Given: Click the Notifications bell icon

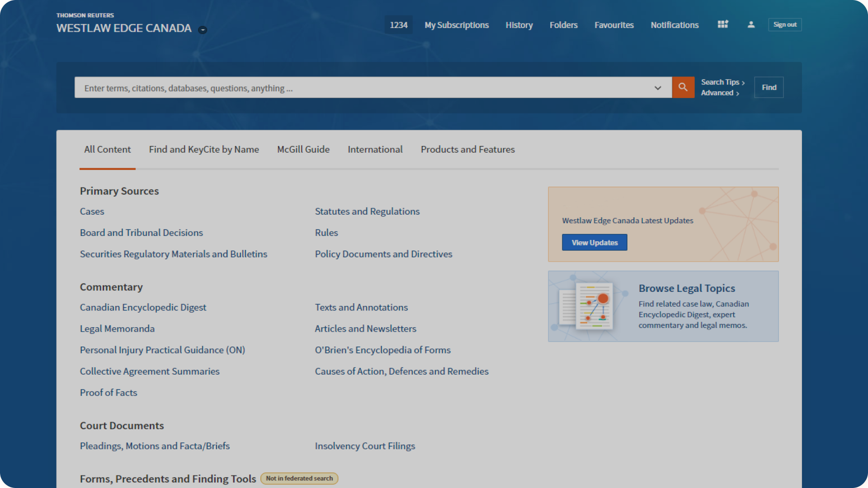Looking at the screenshot, I should [674, 24].
